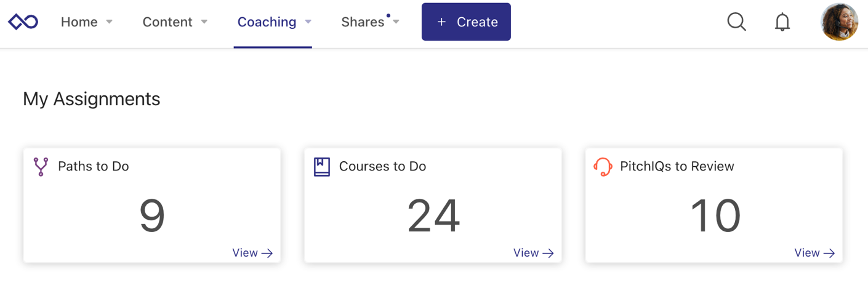868x288 pixels.
Task: Expand the Shares dropdown arrow
Action: [x=396, y=22]
